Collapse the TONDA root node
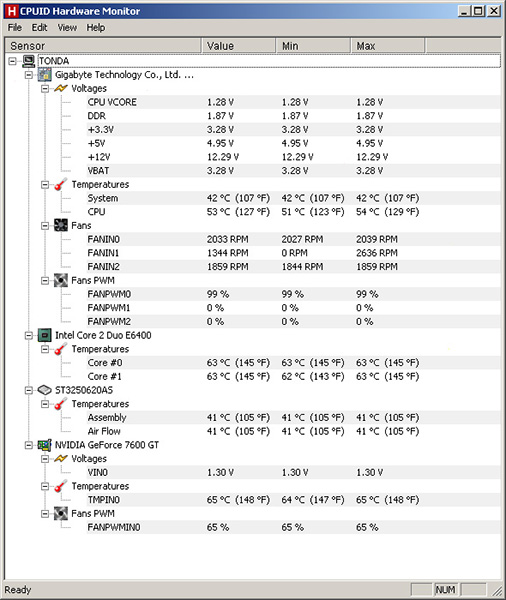Screen dimensions: 506x600 point(12,61)
